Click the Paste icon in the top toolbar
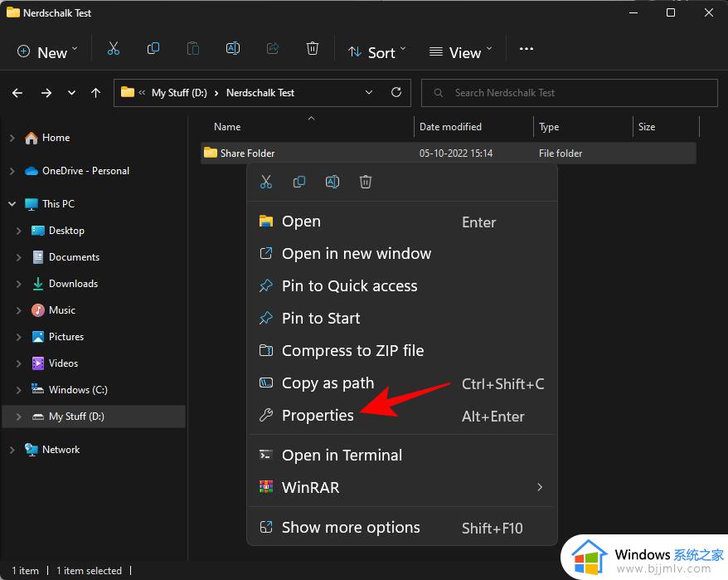Viewport: 728px width, 580px height. (x=193, y=48)
